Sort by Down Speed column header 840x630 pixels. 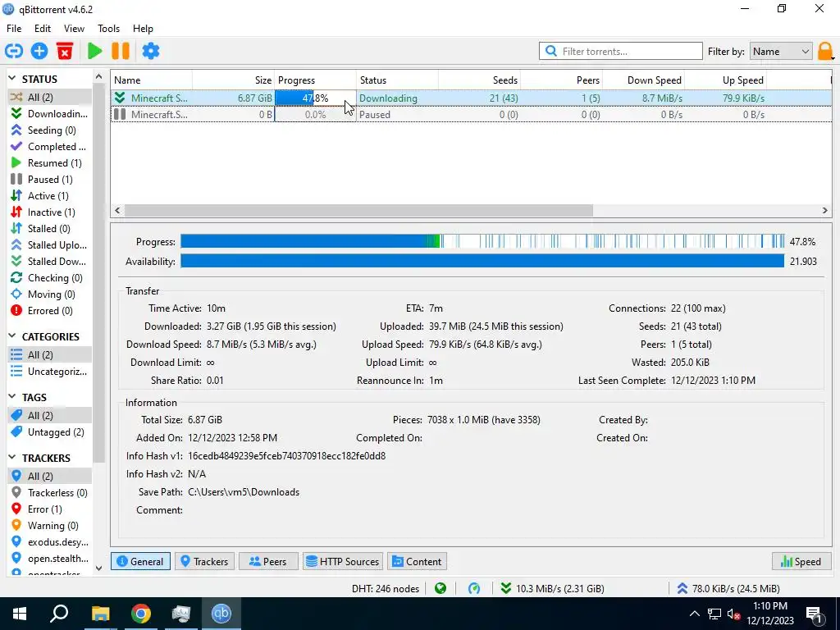(x=643, y=80)
